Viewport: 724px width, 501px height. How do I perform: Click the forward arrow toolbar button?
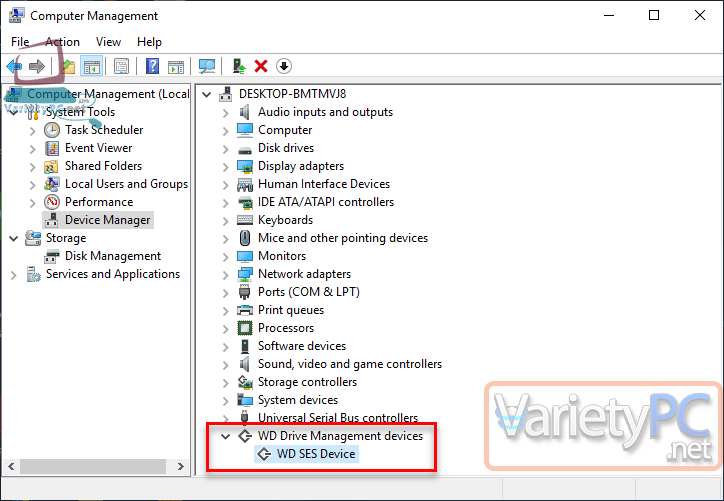point(36,66)
